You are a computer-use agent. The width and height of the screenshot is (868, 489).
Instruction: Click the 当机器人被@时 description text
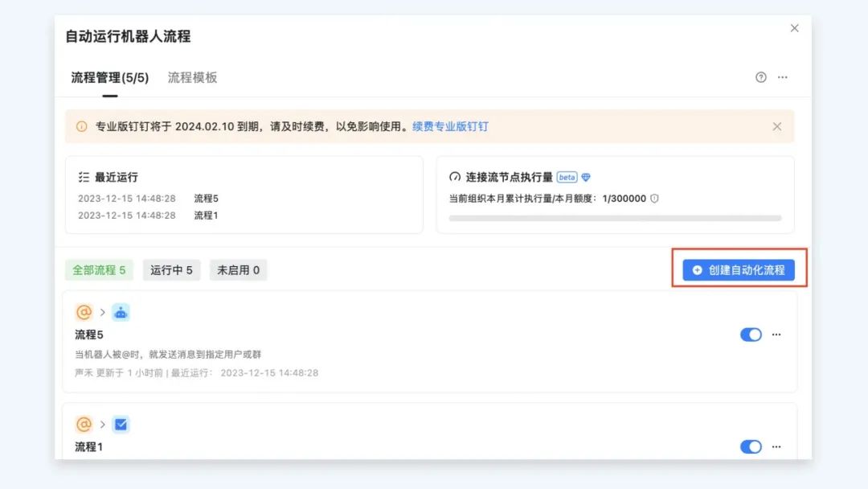pos(168,355)
